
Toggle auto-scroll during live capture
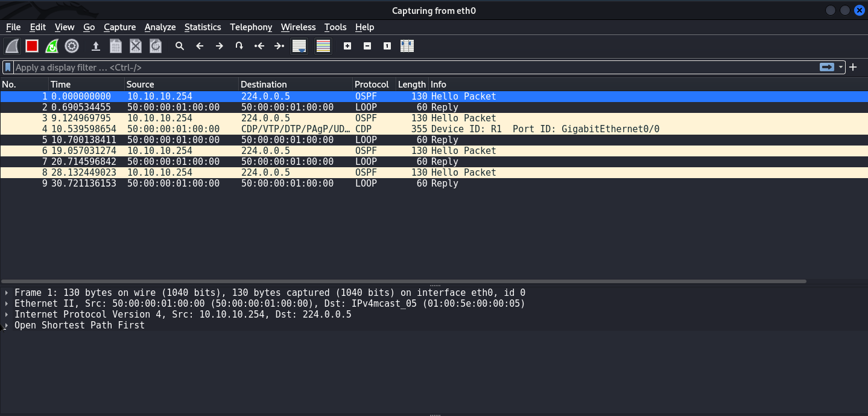299,46
